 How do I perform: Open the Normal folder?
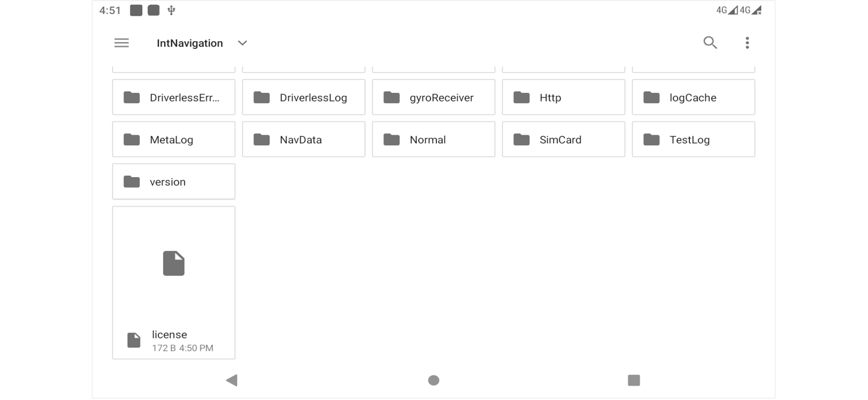coord(433,139)
